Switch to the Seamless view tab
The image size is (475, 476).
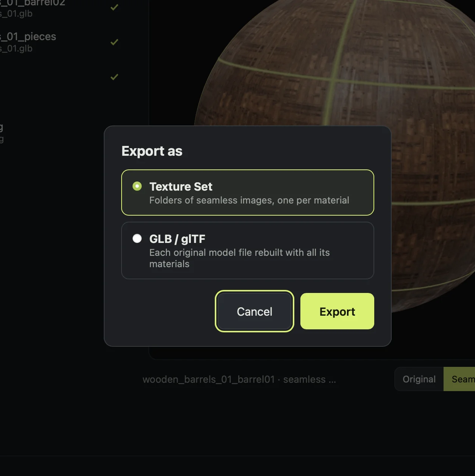tap(459, 379)
